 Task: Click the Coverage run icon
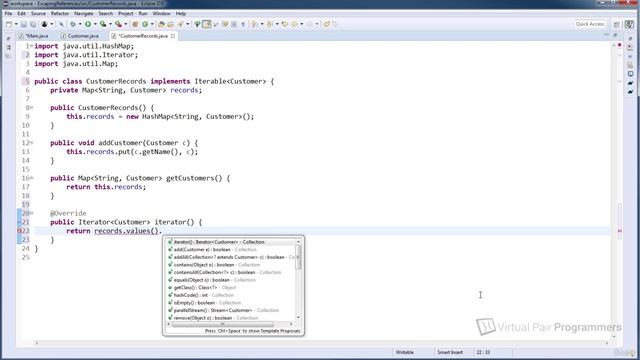pos(103,24)
